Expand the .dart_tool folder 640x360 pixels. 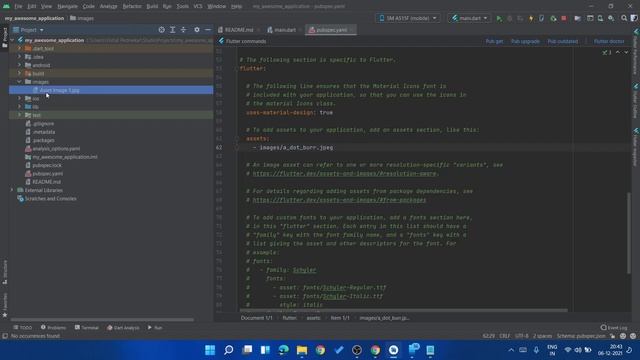click(19, 48)
